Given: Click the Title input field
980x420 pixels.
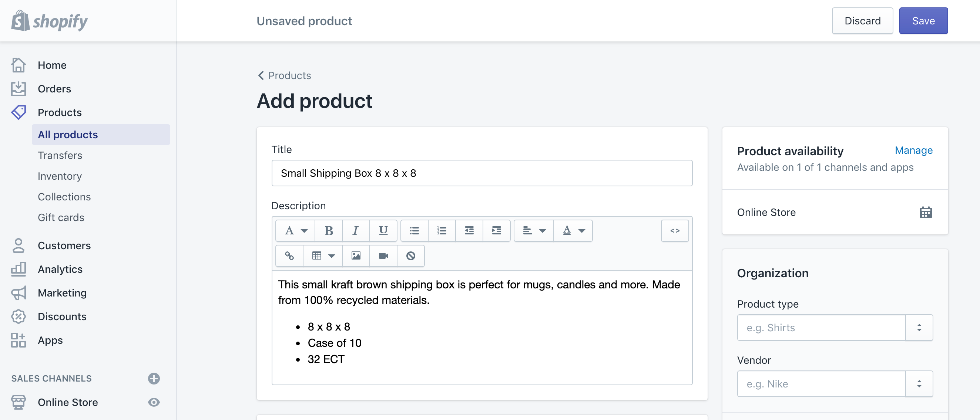Looking at the screenshot, I should point(482,173).
